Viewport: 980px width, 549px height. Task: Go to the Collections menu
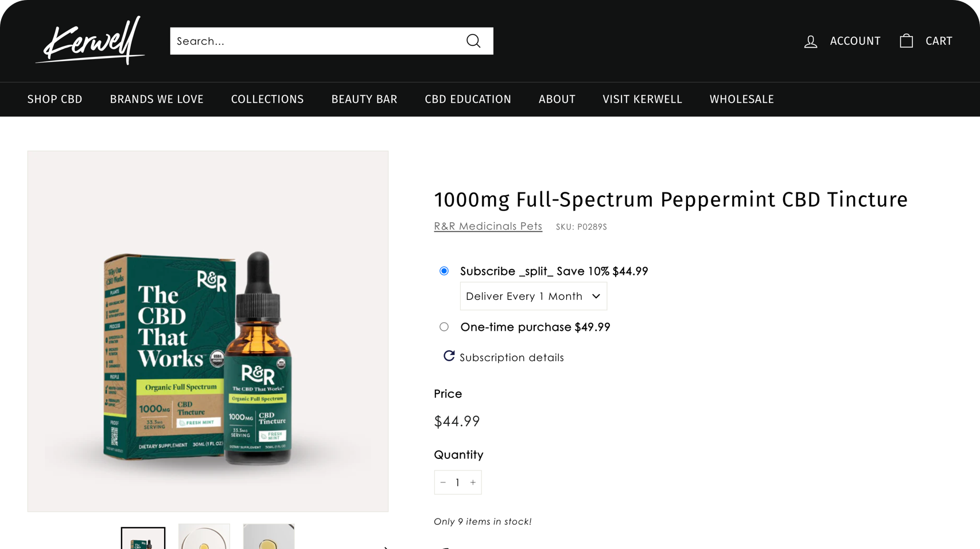[267, 99]
